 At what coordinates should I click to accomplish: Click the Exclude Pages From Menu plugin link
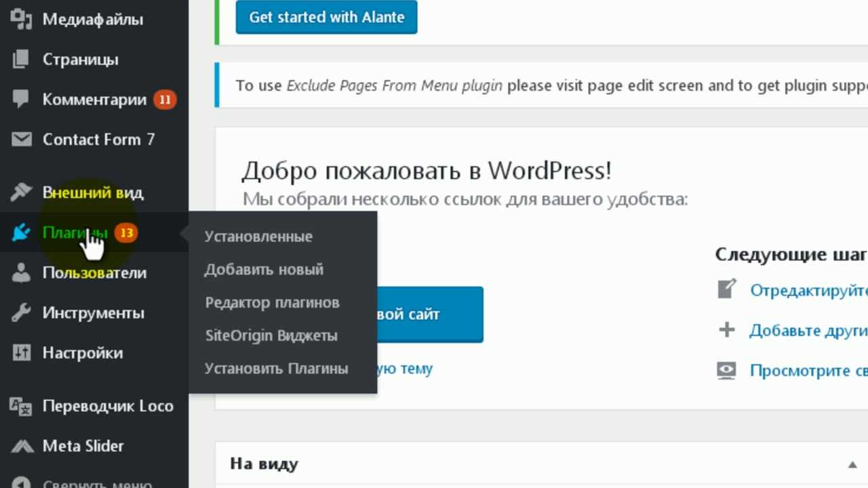394,86
